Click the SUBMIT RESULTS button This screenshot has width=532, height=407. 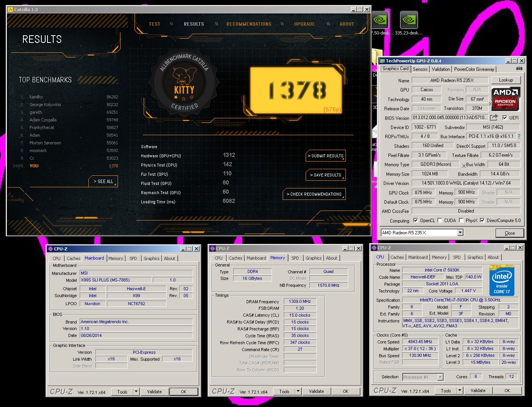pyautogui.click(x=326, y=156)
